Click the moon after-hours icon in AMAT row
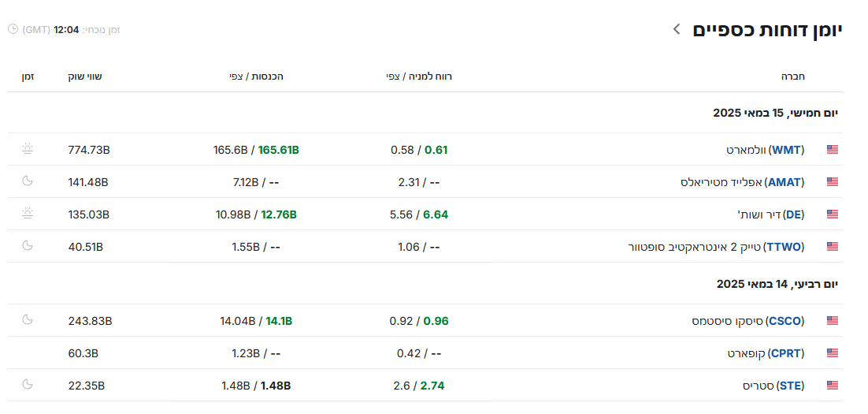This screenshot has width=868, height=414. tap(28, 181)
